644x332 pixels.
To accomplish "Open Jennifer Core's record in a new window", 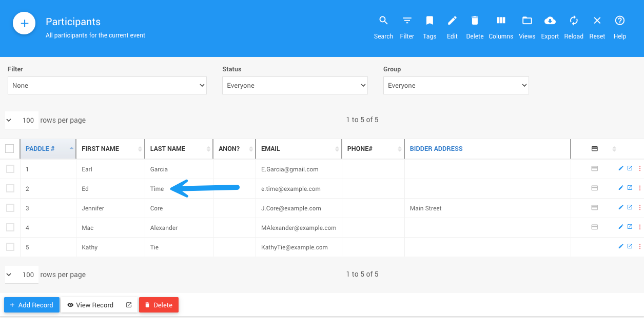I will coord(630,207).
